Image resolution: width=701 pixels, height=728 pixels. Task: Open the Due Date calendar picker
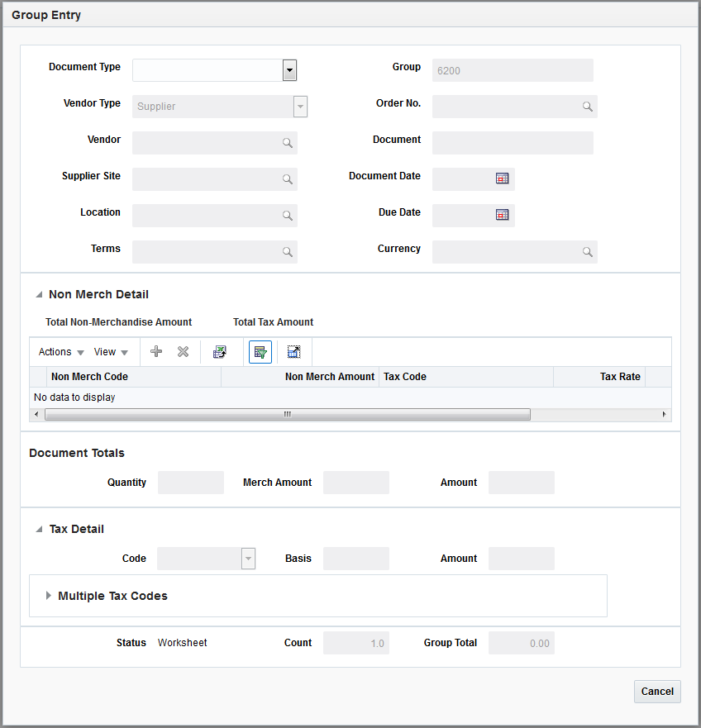[502, 215]
